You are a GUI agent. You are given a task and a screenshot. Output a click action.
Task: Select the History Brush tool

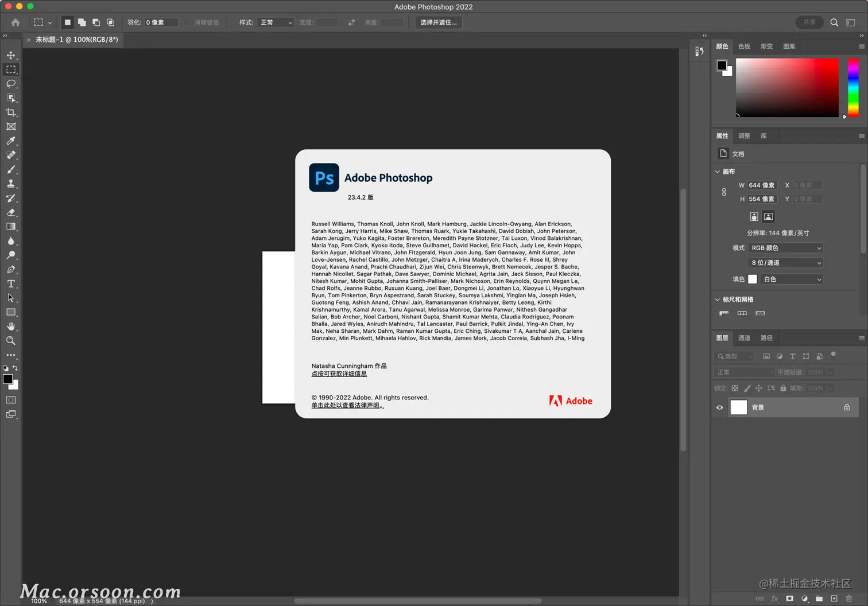point(11,198)
